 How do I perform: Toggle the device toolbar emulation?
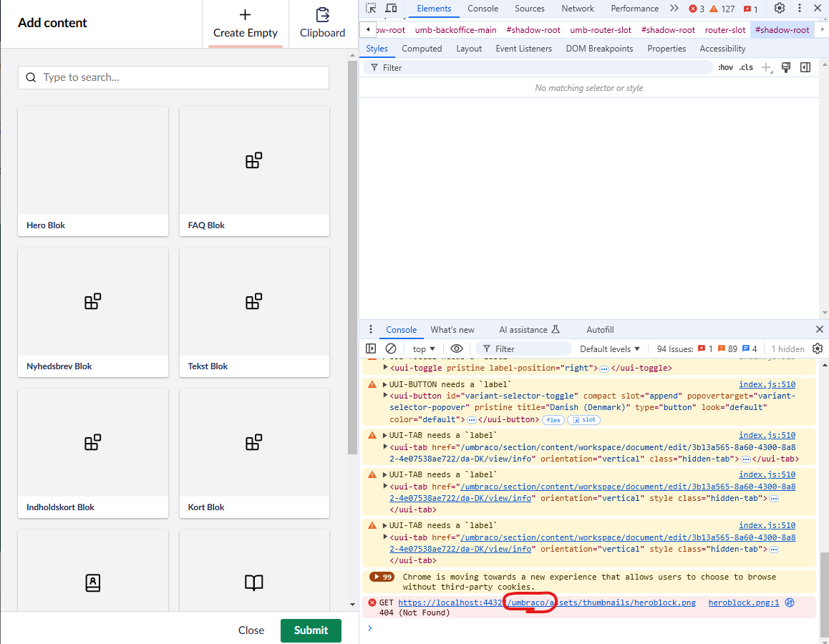tap(390, 8)
